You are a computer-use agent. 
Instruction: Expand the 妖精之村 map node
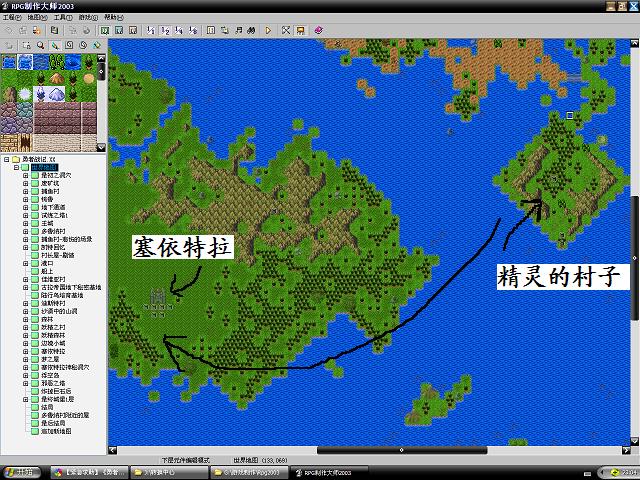[x=26, y=327]
